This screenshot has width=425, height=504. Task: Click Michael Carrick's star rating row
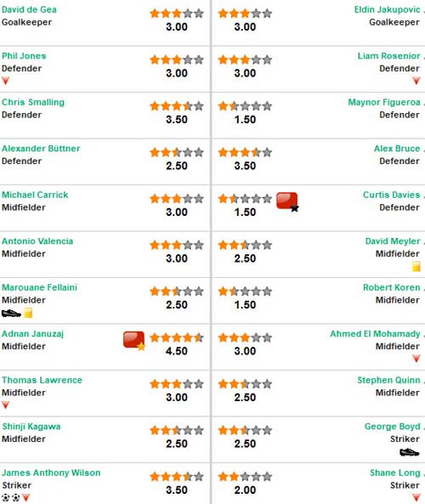tap(177, 199)
